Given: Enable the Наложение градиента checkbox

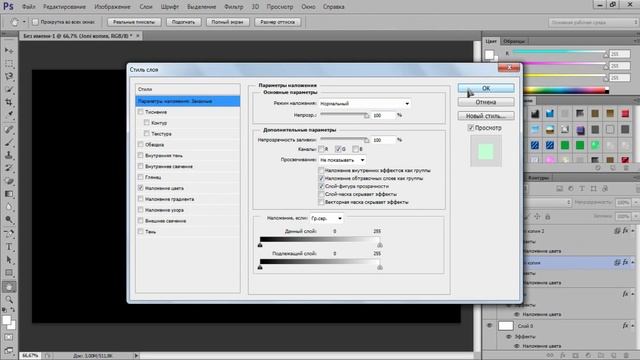Looking at the screenshot, I should pos(141,199).
